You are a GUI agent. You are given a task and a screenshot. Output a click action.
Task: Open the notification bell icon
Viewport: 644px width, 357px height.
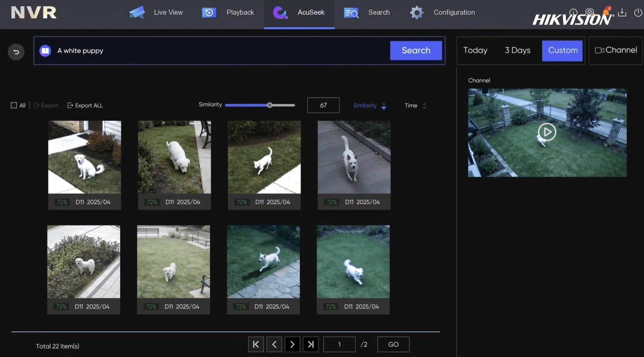coord(606,12)
